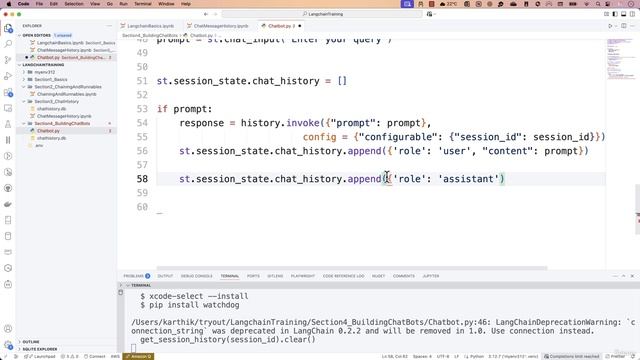Open Chatbot.py in the explorer tree
This screenshot has width=640, height=360.
(x=49, y=131)
